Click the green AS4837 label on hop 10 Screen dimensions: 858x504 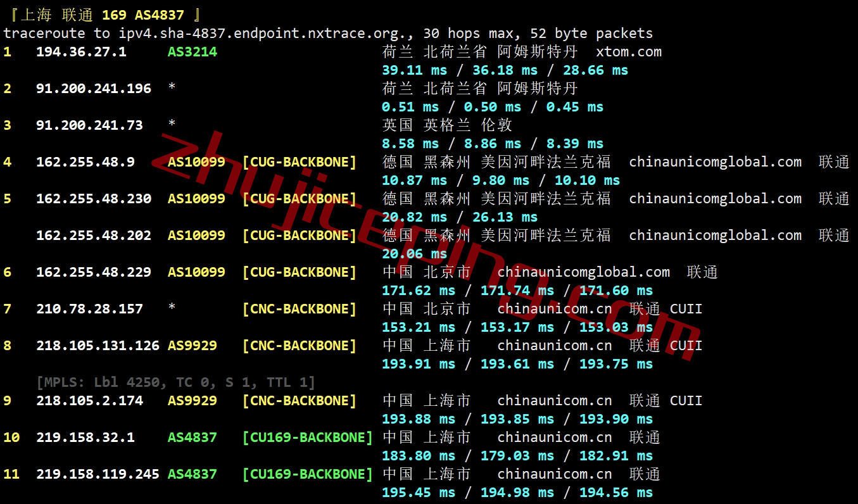[x=192, y=438]
